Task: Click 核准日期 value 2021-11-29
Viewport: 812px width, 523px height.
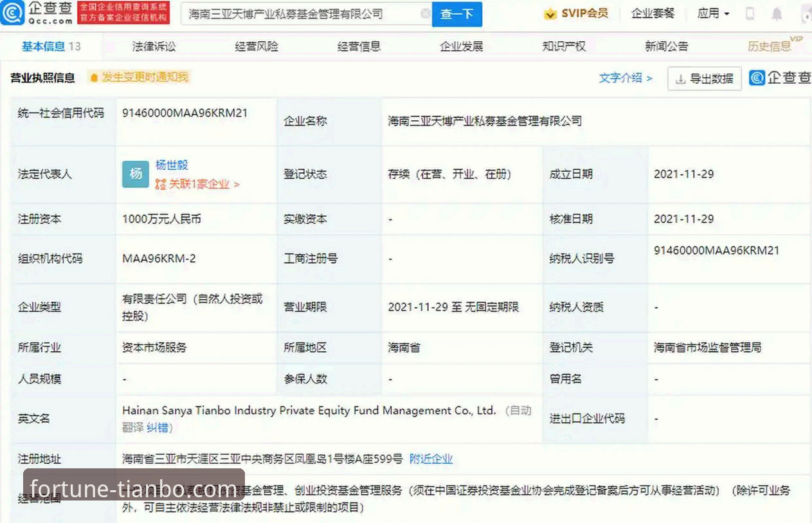Action: [683, 219]
